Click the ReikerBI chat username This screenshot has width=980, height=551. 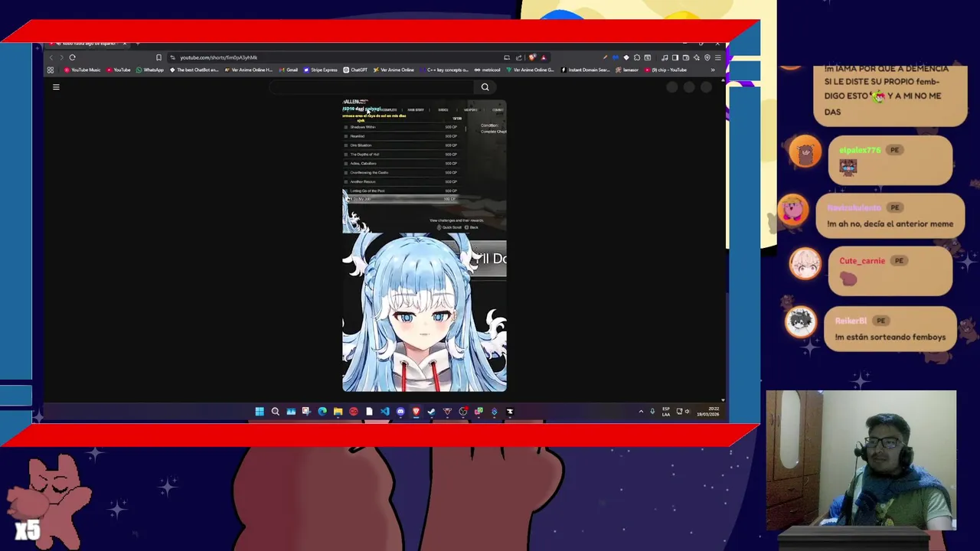pos(851,321)
